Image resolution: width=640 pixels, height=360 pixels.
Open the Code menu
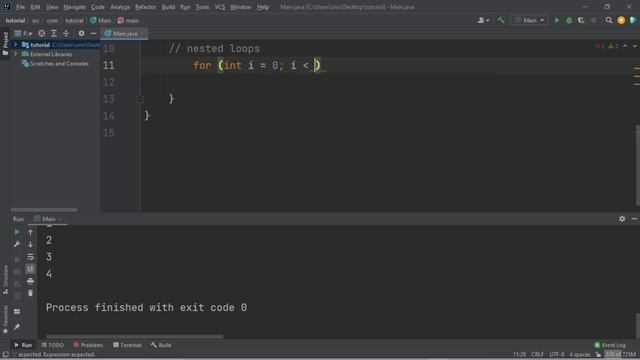(x=98, y=7)
